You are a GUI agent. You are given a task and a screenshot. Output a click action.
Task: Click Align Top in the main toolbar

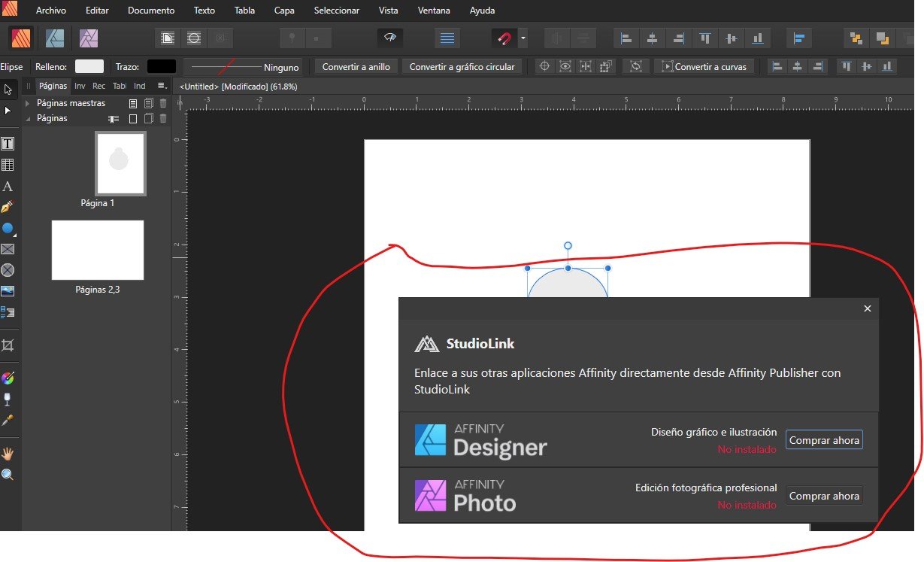(705, 38)
